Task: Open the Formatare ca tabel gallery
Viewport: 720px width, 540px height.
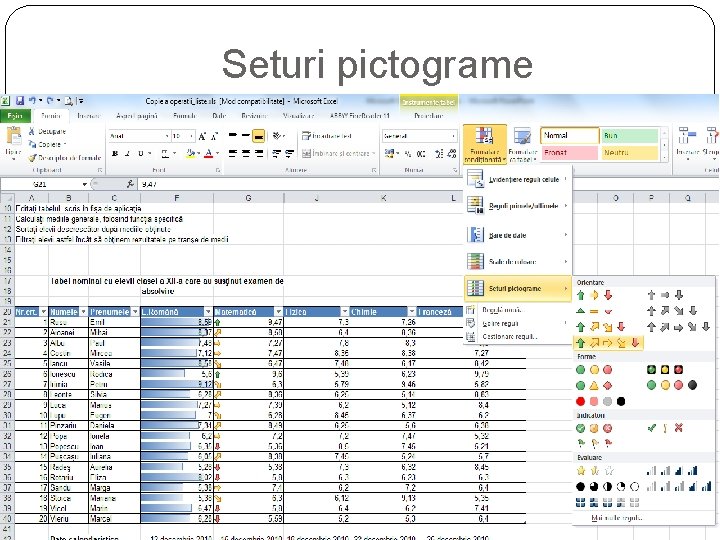Action: click(523, 144)
